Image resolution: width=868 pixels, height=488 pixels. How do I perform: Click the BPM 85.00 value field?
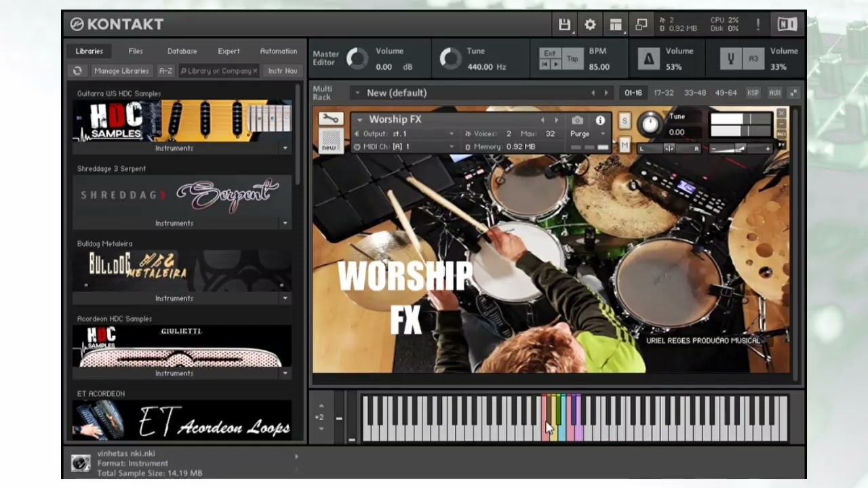[x=599, y=67]
